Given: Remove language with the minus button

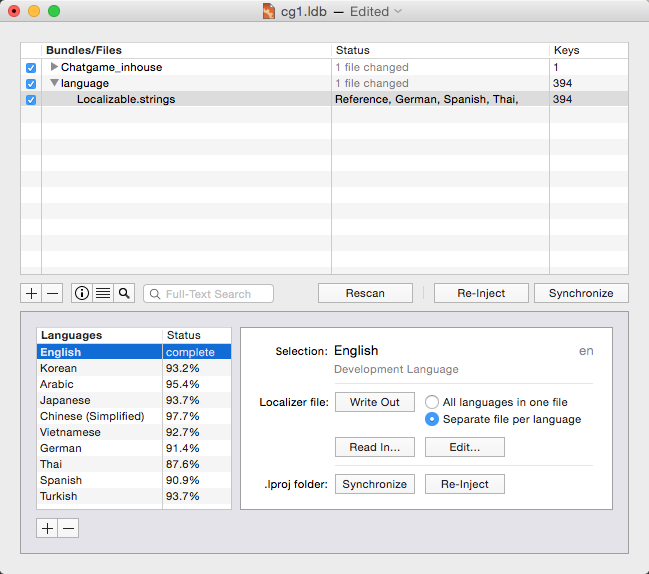Looking at the screenshot, I should [68, 528].
